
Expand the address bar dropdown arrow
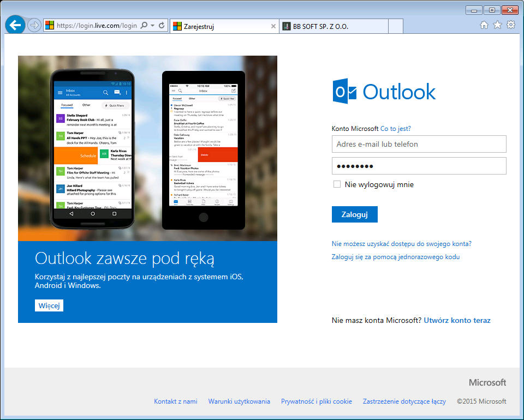(153, 26)
